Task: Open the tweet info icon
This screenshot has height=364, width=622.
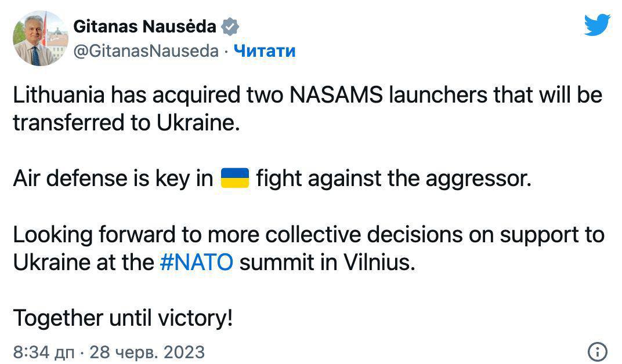Action: click(598, 351)
